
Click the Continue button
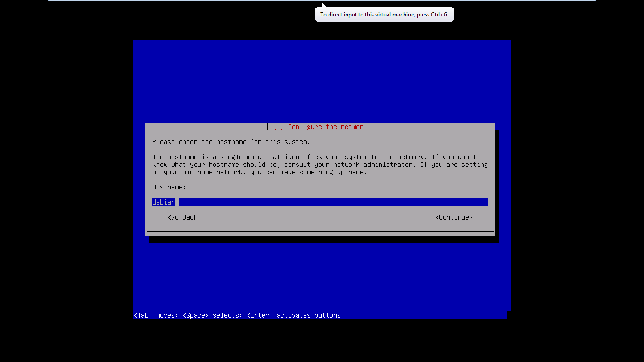click(454, 217)
